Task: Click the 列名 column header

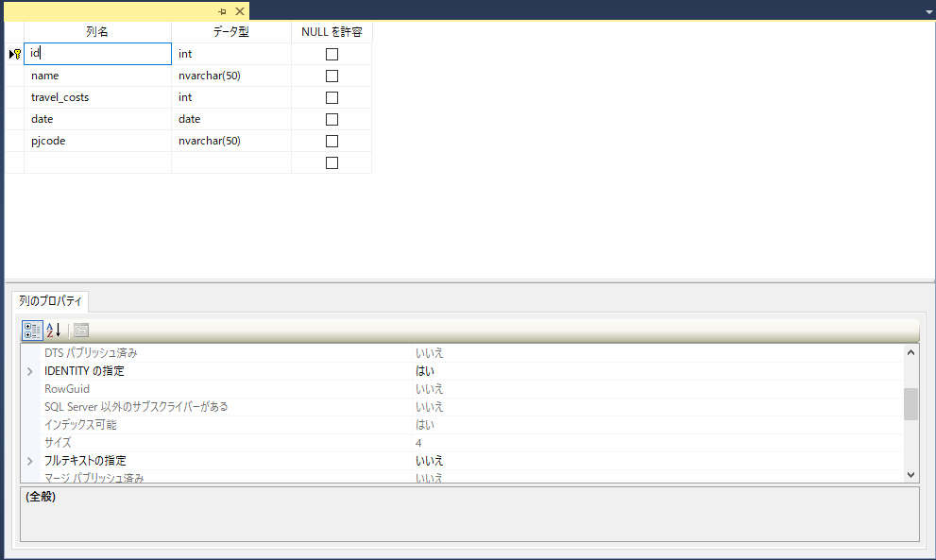Action: [97, 32]
